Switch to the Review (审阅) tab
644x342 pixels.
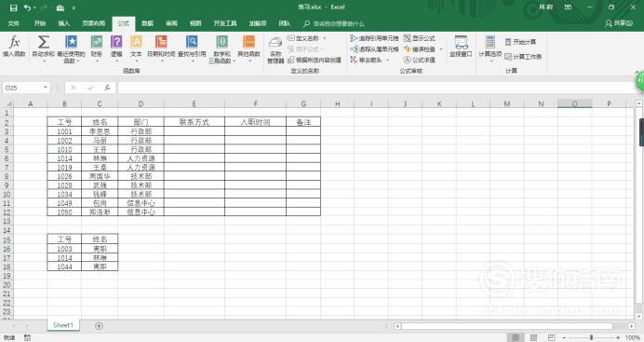171,24
